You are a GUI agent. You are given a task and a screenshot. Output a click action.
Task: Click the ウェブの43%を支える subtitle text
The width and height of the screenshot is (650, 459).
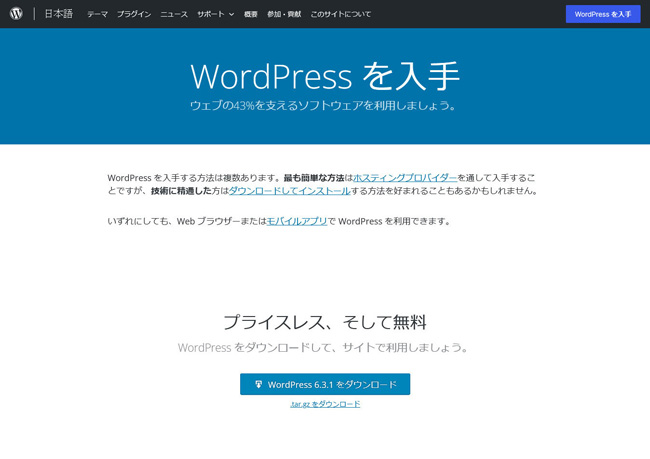[325, 105]
